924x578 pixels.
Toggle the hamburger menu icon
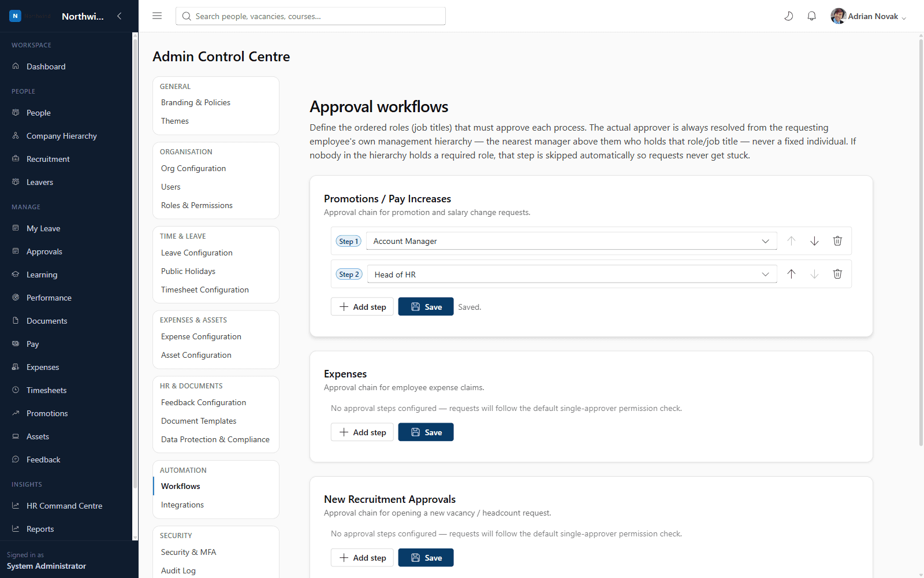[x=157, y=16]
